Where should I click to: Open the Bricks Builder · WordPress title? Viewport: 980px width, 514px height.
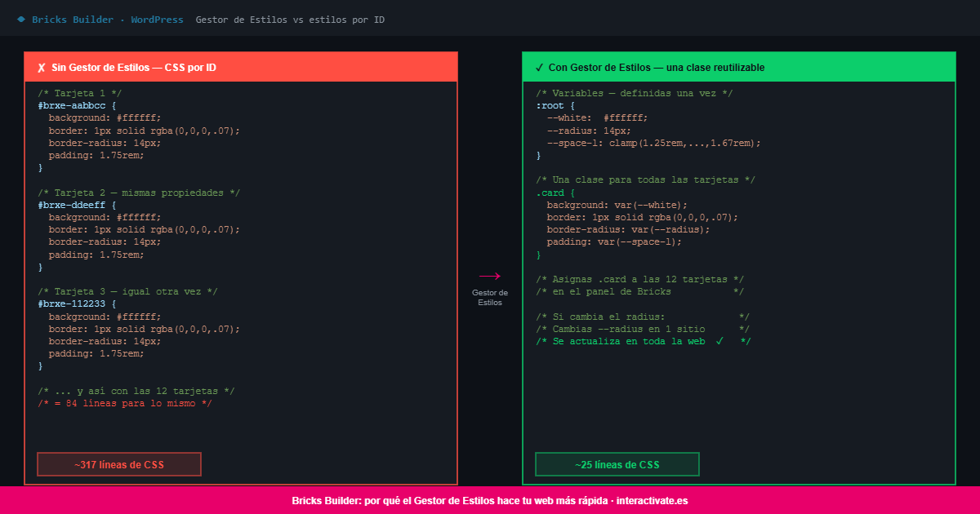pos(108,20)
